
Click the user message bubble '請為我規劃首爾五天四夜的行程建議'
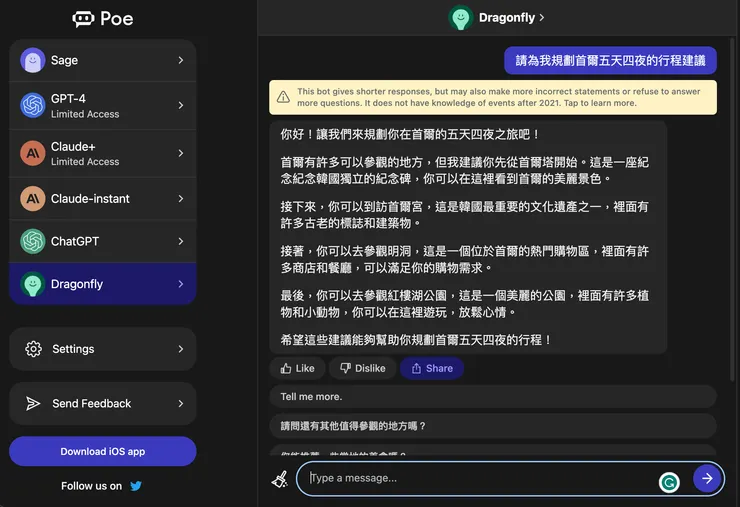610,60
